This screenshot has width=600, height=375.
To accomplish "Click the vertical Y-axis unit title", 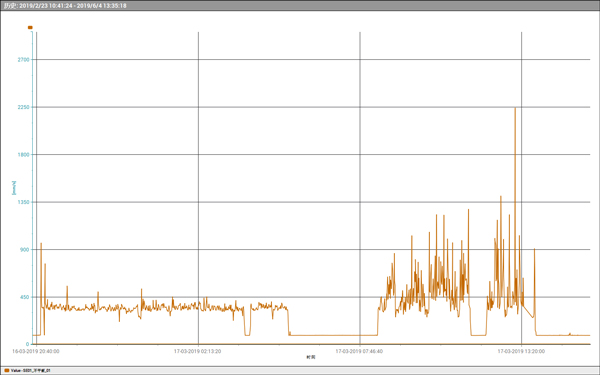I will 14,188.
